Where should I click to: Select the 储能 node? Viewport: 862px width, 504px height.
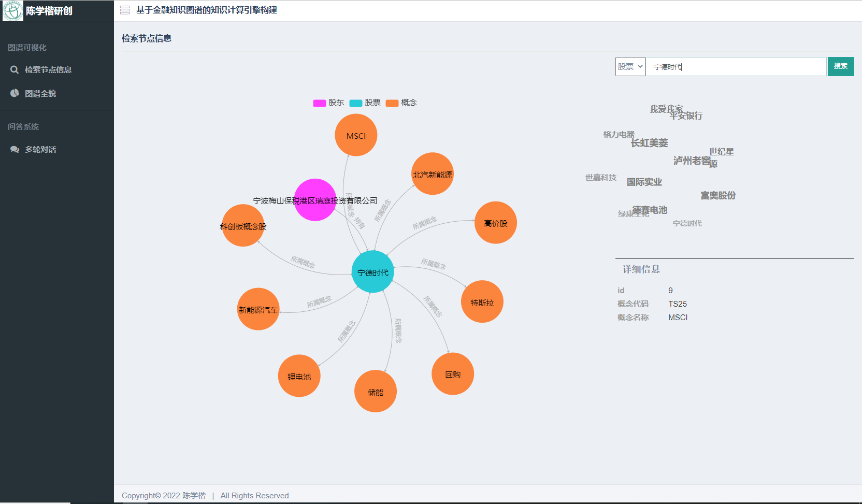point(376,392)
